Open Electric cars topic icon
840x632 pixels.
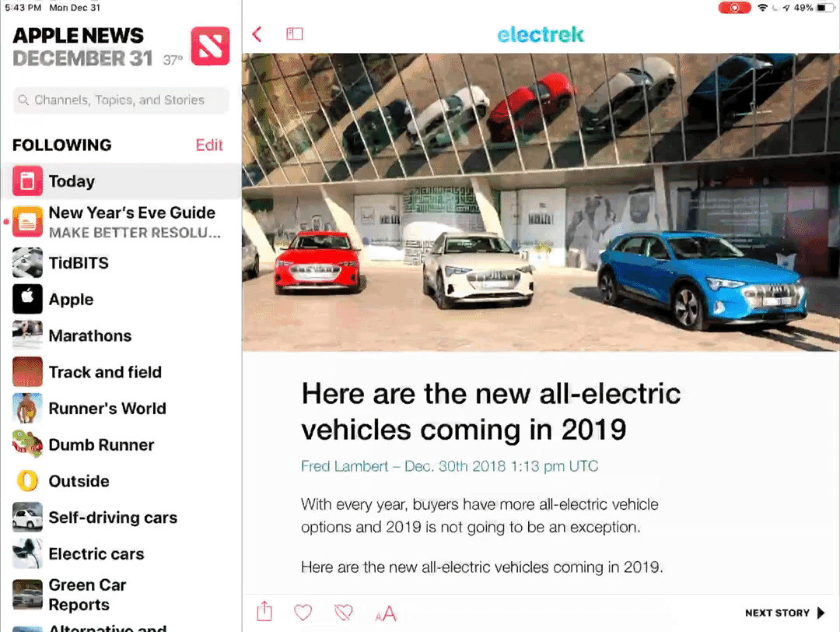(27, 553)
